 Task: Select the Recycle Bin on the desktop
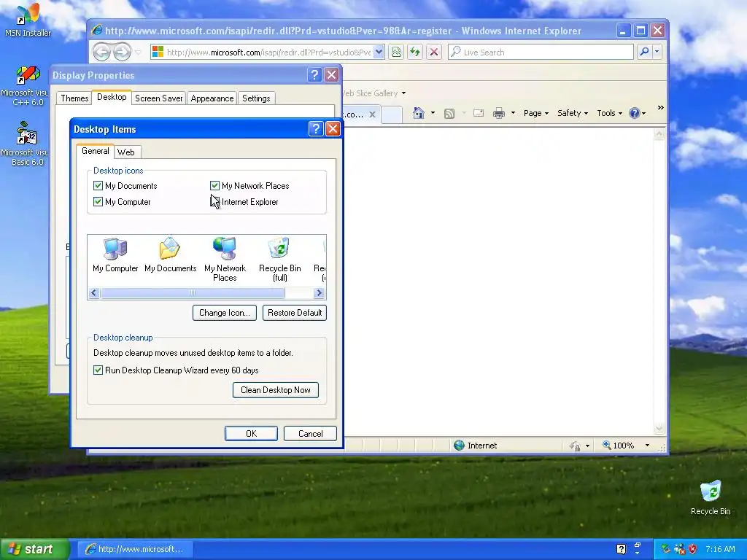coord(711,497)
